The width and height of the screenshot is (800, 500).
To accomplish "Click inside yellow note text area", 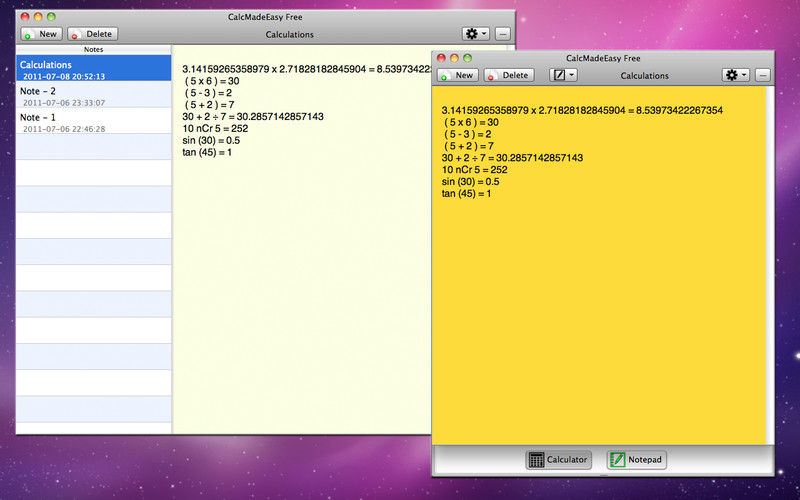I will 600,320.
